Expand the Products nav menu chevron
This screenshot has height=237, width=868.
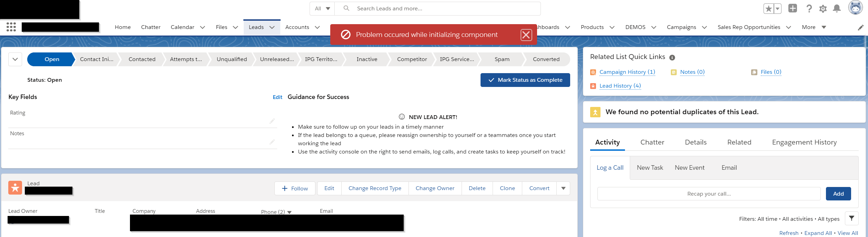[x=612, y=27]
